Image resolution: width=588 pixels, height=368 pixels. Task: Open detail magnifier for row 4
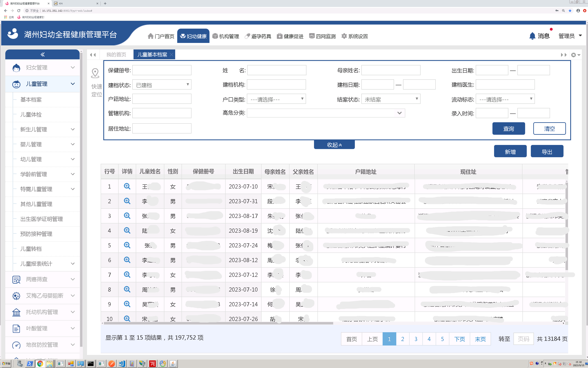(127, 230)
